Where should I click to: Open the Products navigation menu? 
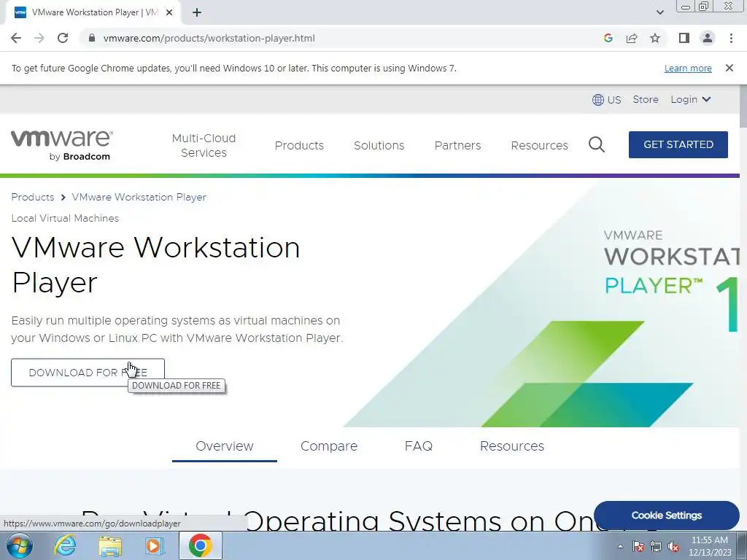(x=299, y=145)
